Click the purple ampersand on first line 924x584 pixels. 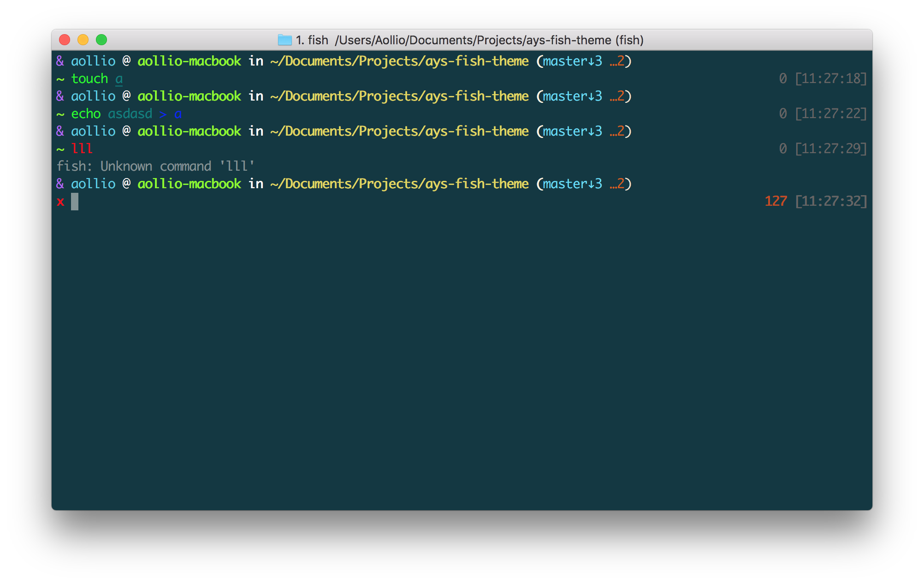[x=60, y=61]
